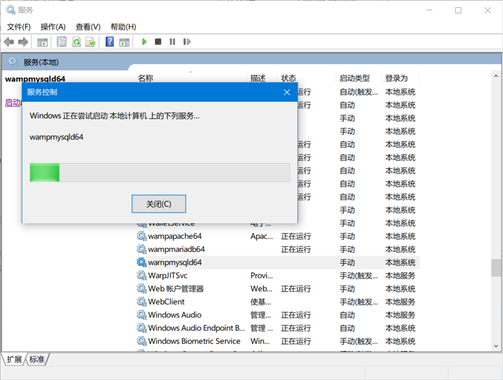Open the 查看(V) menu
Image resolution: width=503 pixels, height=380 pixels.
(88, 27)
